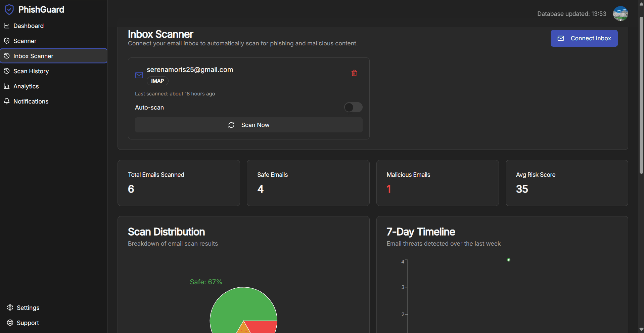The image size is (644, 333).
Task: Click the Scanner shield icon
Action: click(x=7, y=41)
